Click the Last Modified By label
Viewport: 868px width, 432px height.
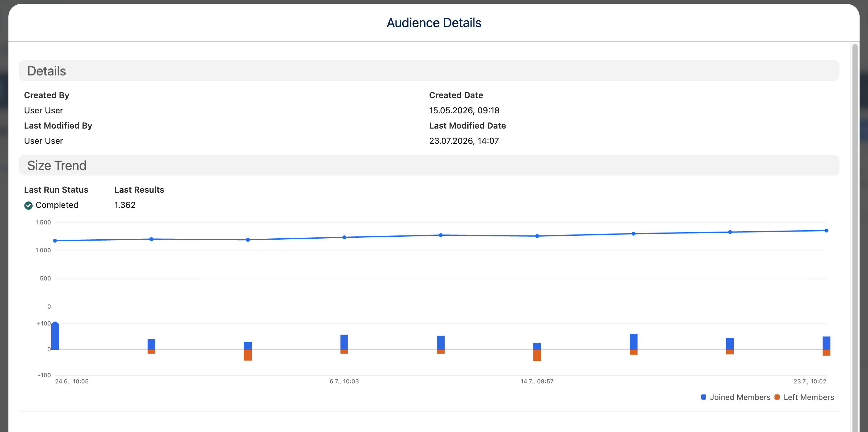pyautogui.click(x=58, y=126)
